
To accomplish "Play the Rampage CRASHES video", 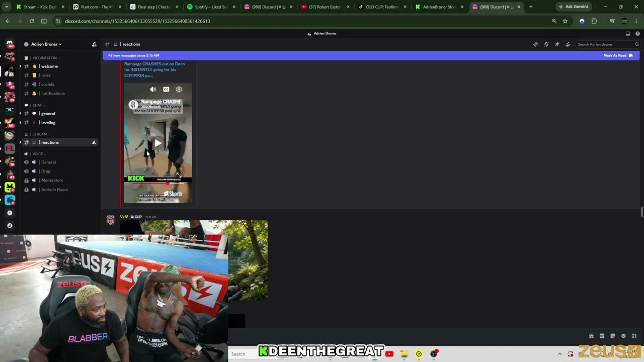I will [158, 143].
